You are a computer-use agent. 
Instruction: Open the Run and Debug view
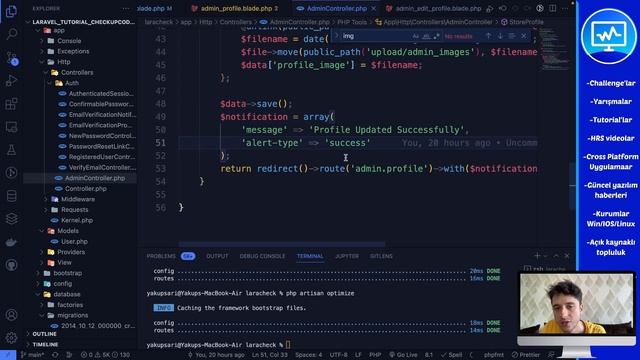(x=11, y=80)
